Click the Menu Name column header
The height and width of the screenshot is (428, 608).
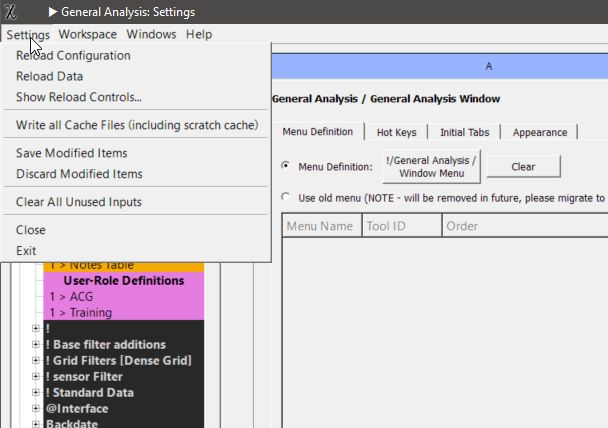(x=322, y=226)
